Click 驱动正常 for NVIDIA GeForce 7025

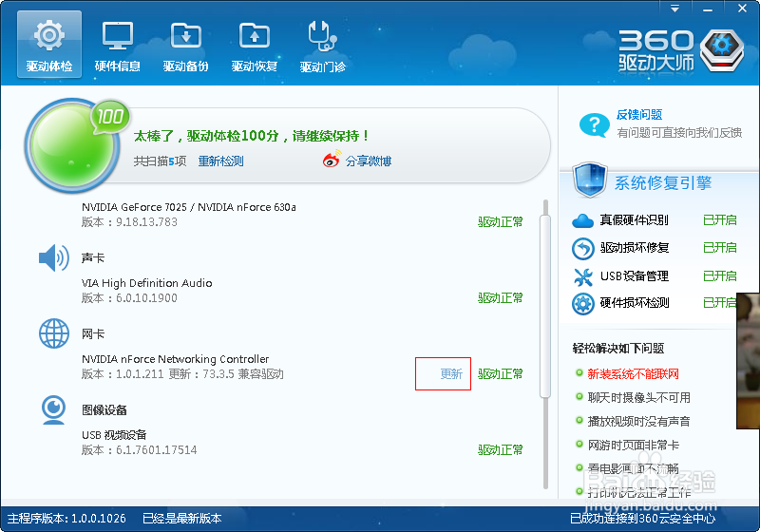coord(501,222)
